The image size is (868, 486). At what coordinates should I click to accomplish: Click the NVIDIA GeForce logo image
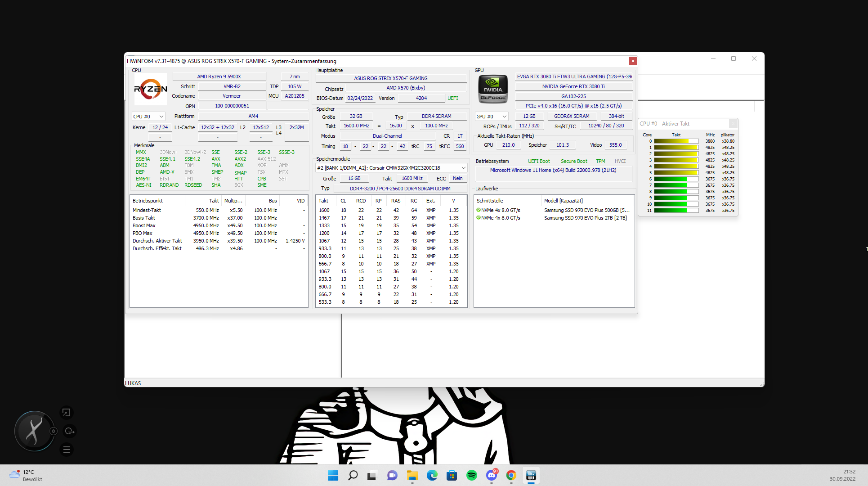tap(493, 89)
